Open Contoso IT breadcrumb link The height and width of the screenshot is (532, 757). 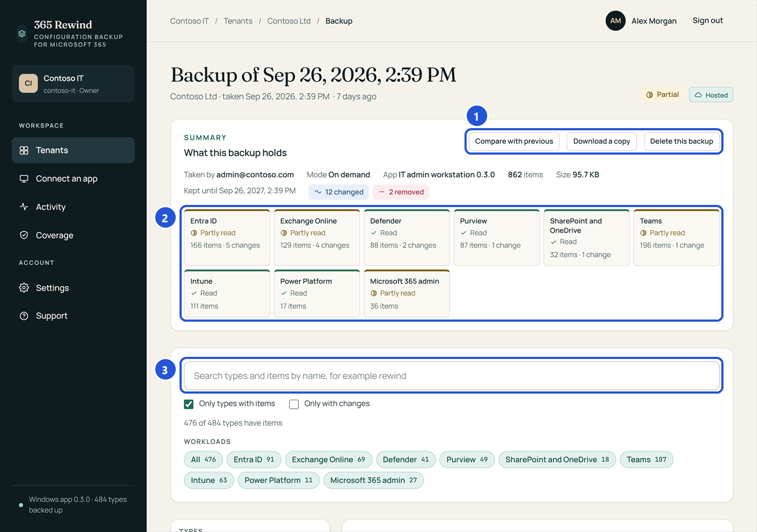[189, 21]
